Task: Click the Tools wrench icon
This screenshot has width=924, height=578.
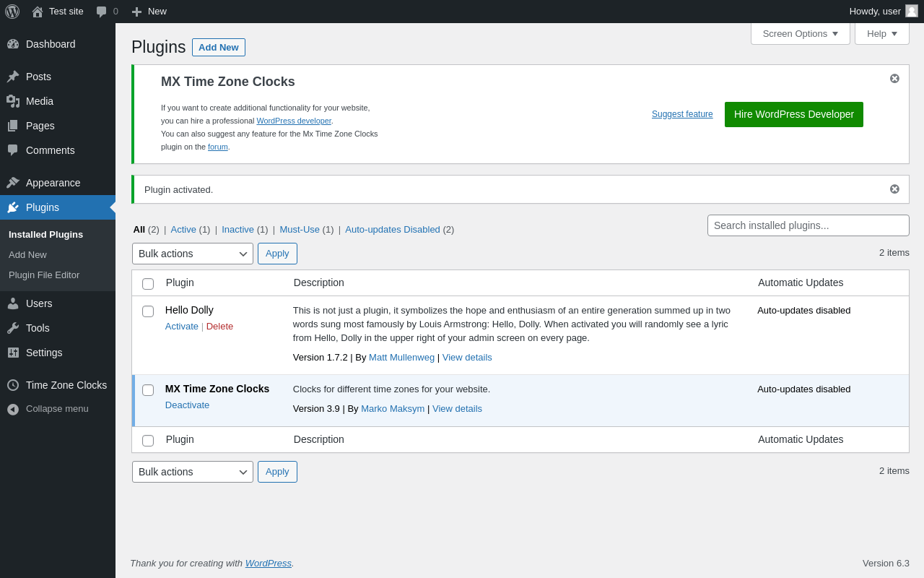Action: [x=13, y=328]
